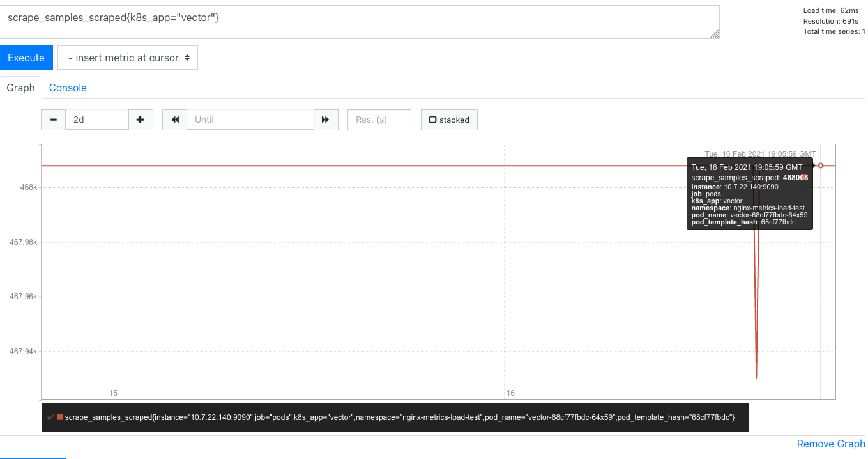Execute the PromQL query
The height and width of the screenshot is (459, 868).
point(26,58)
